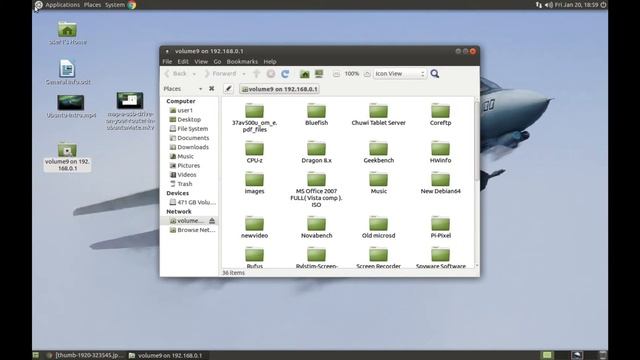Open the Applications menu in the top panel
Image resolution: width=640 pixels, height=360 pixels.
coord(62,5)
